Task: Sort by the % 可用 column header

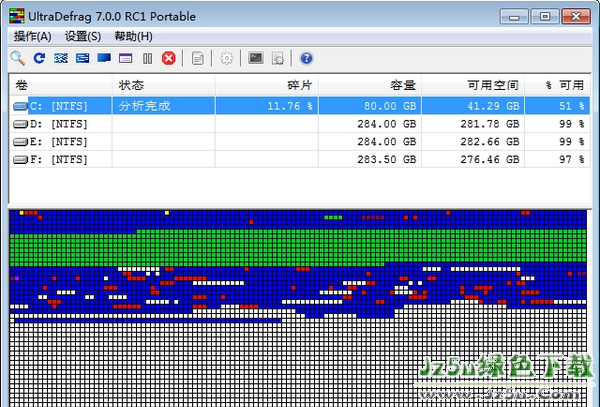Action: click(x=557, y=85)
